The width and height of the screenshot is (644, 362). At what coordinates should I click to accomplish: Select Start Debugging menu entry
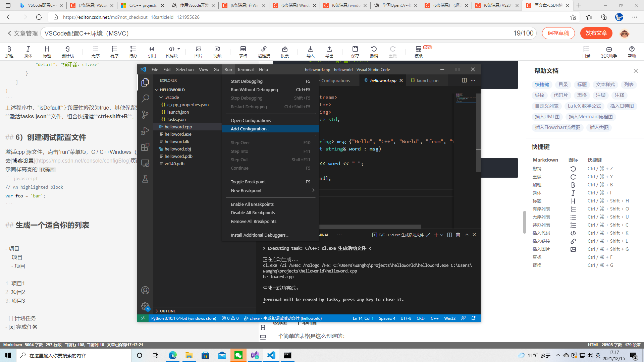pos(270,81)
